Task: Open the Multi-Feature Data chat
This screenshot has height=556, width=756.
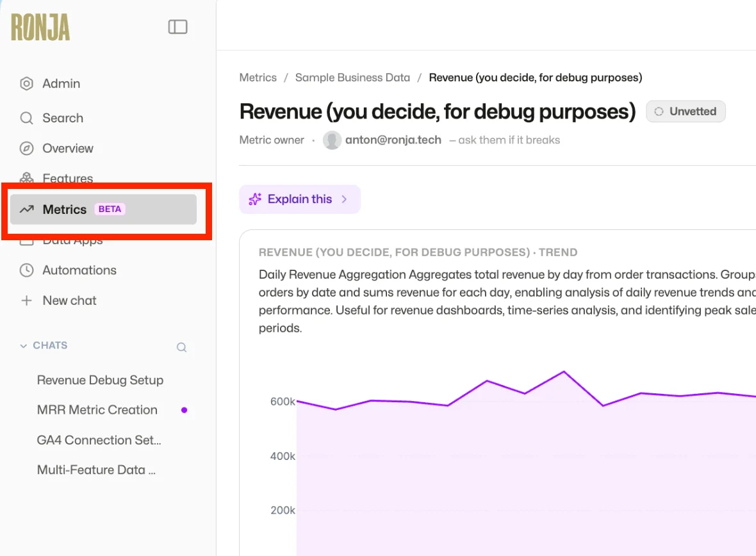Action: point(97,470)
